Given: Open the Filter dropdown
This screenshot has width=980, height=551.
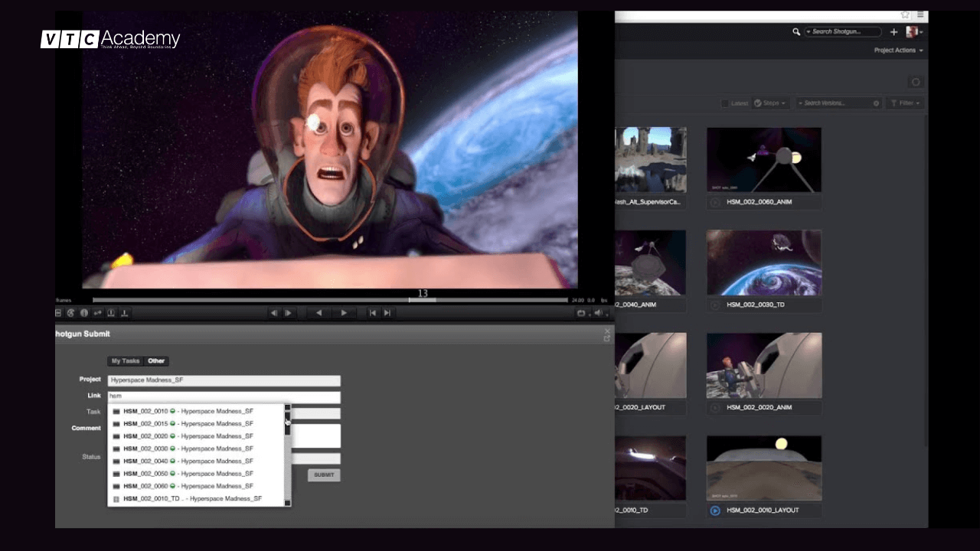Looking at the screenshot, I should pyautogui.click(x=906, y=103).
